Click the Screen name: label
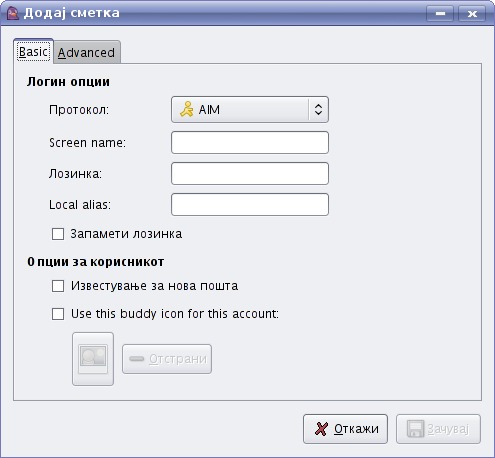 click(x=88, y=143)
